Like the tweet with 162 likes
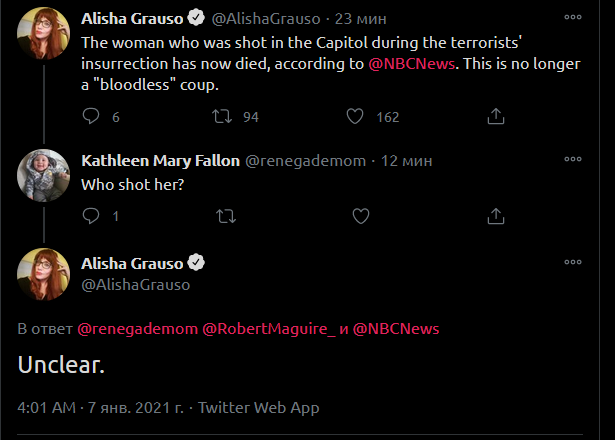This screenshot has width=615, height=440. [x=354, y=117]
